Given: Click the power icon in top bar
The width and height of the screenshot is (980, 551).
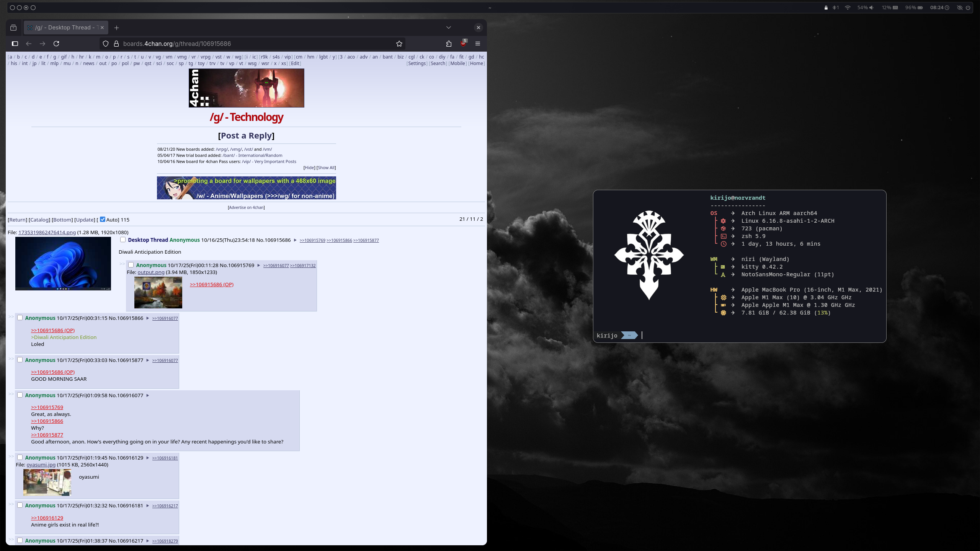Looking at the screenshot, I should [968, 8].
